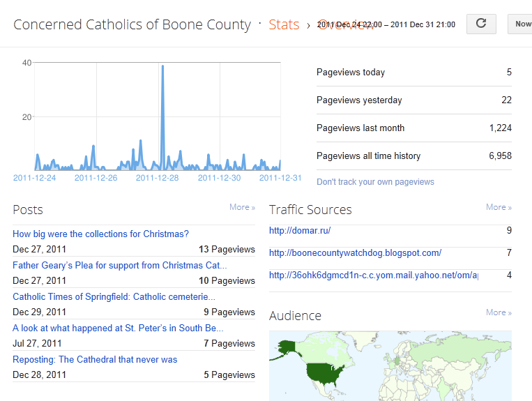The image size is (532, 401).
Task: Open More link in Audience section
Action: [499, 312]
